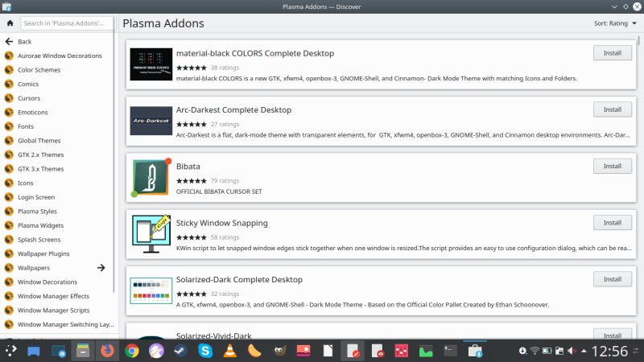This screenshot has width=644, height=362.
Task: Click the volume icon in system tray
Action: 572,351
